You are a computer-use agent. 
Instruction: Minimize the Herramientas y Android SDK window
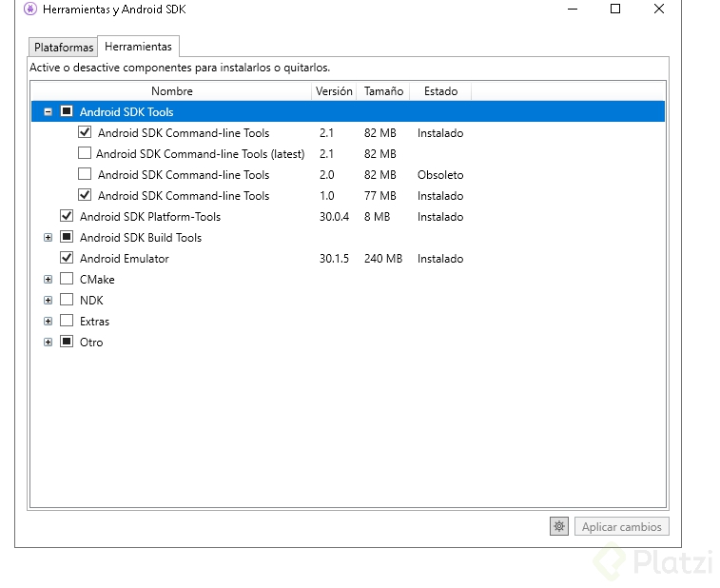(573, 9)
